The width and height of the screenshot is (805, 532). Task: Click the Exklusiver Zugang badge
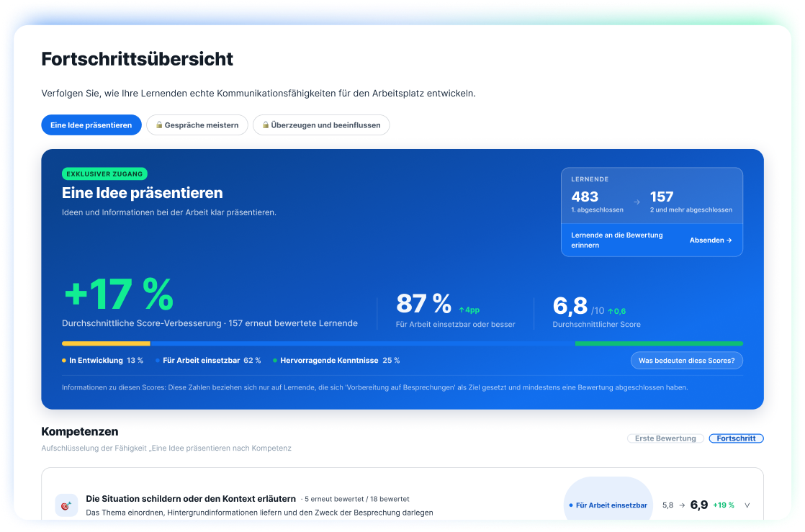104,173
